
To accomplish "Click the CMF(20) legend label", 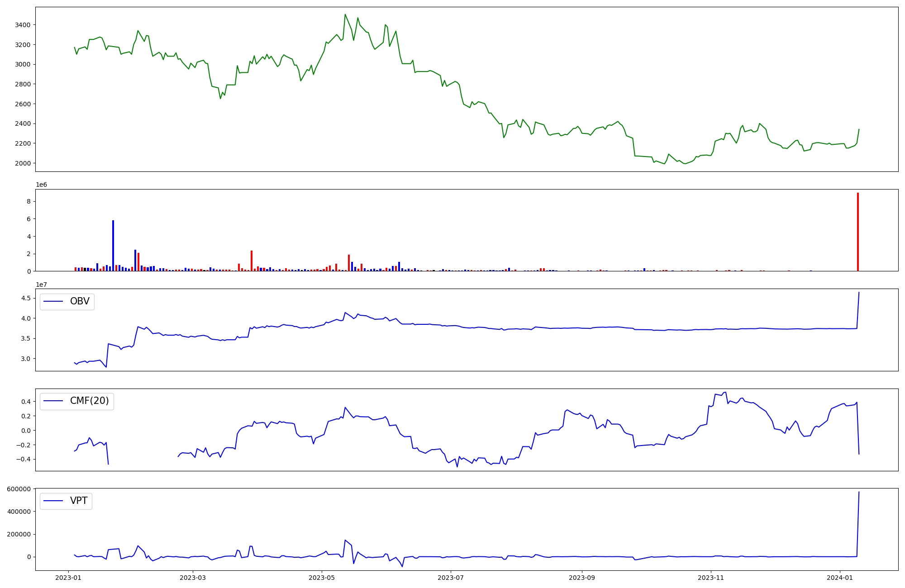I will click(89, 401).
